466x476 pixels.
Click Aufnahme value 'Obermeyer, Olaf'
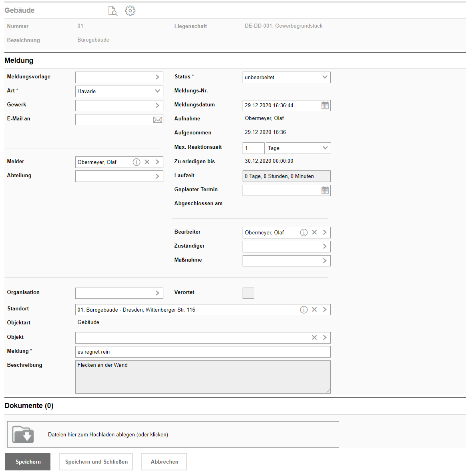264,118
